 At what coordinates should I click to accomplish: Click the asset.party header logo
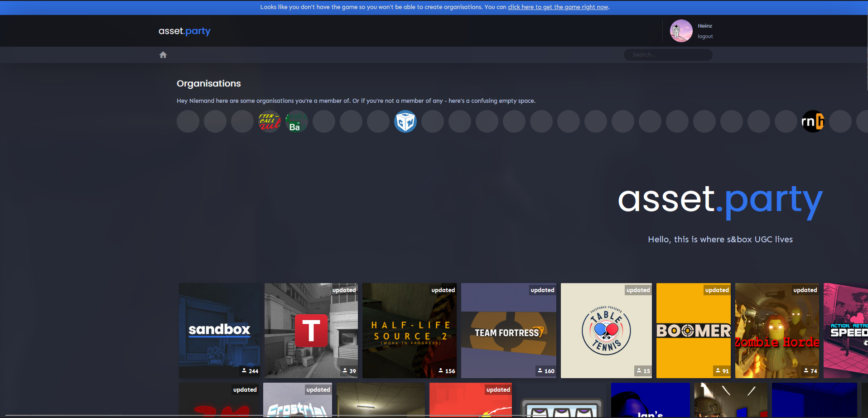184,31
